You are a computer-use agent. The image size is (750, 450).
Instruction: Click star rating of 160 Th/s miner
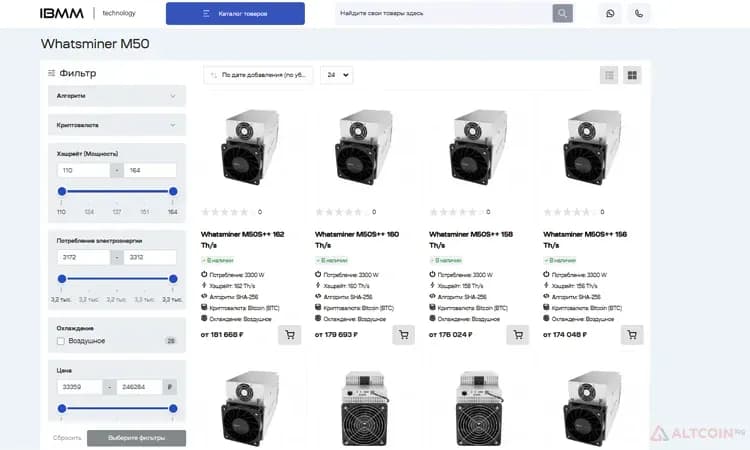pos(342,212)
